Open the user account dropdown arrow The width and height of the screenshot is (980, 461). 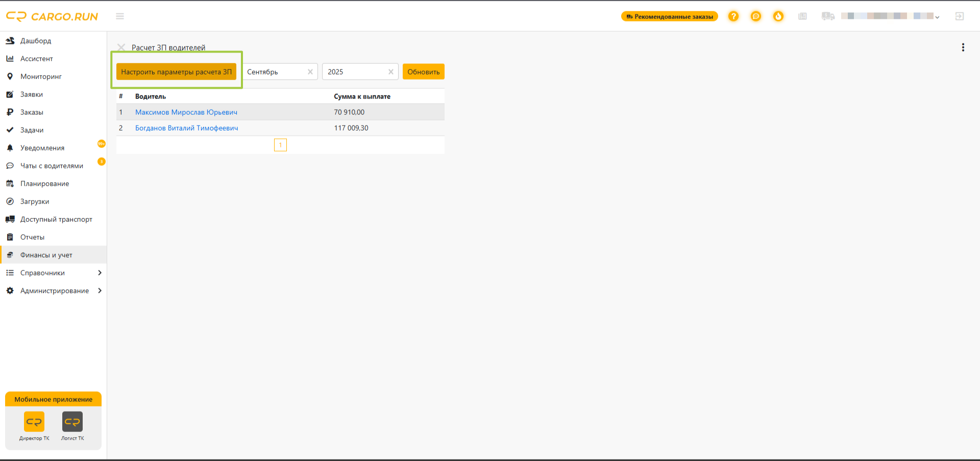pos(937,17)
